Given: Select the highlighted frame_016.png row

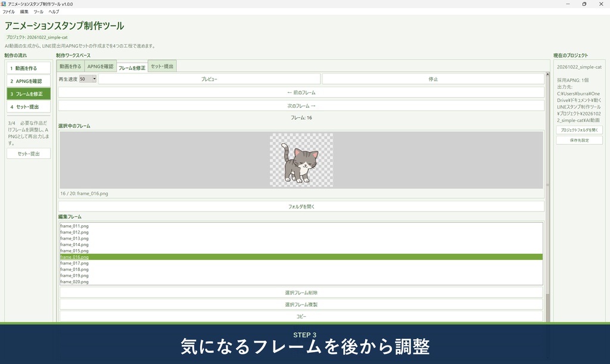Looking at the screenshot, I should [x=301, y=257].
